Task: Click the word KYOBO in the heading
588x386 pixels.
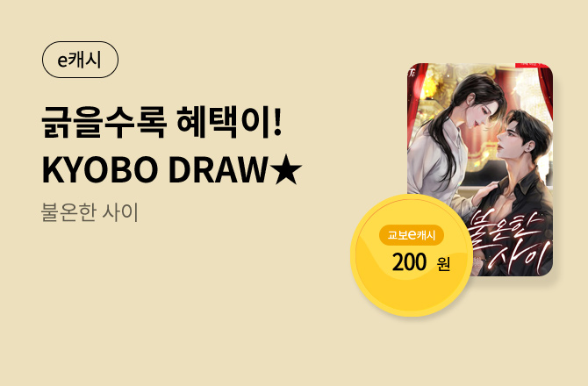Action: coord(100,170)
